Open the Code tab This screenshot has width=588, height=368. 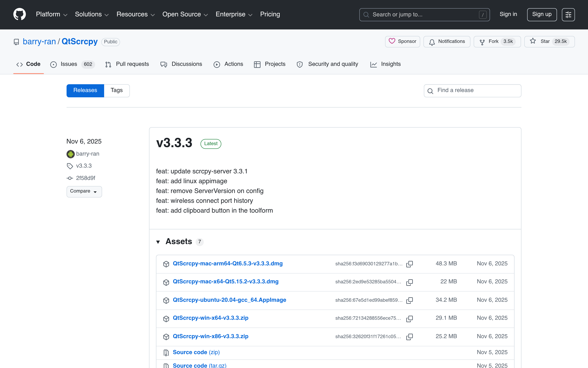tap(28, 64)
